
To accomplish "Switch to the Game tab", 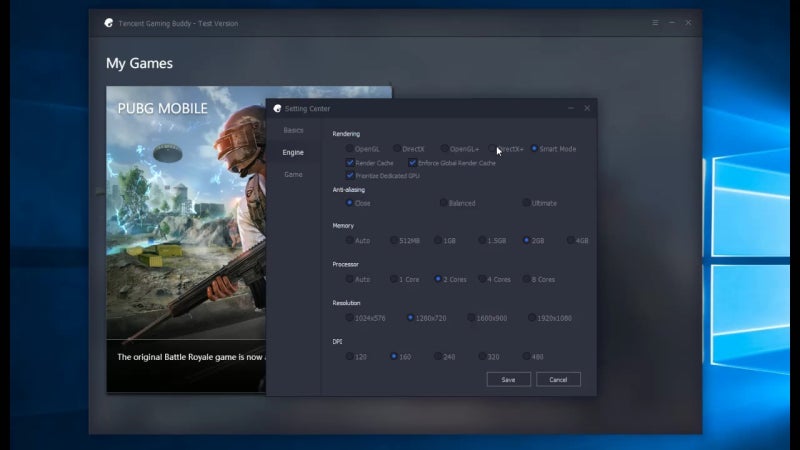I will 293,174.
